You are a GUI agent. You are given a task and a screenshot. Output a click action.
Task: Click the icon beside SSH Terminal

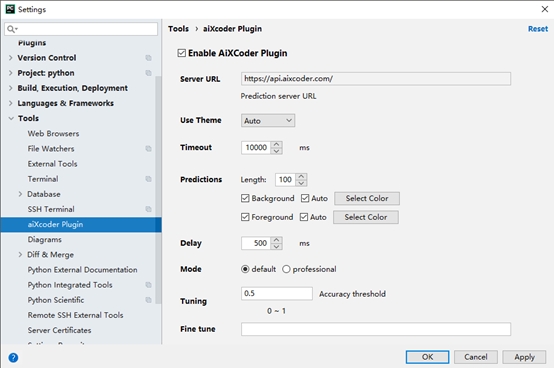148,209
